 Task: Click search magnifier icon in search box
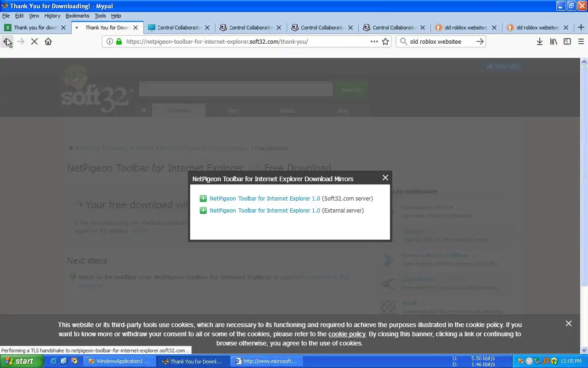pos(403,41)
